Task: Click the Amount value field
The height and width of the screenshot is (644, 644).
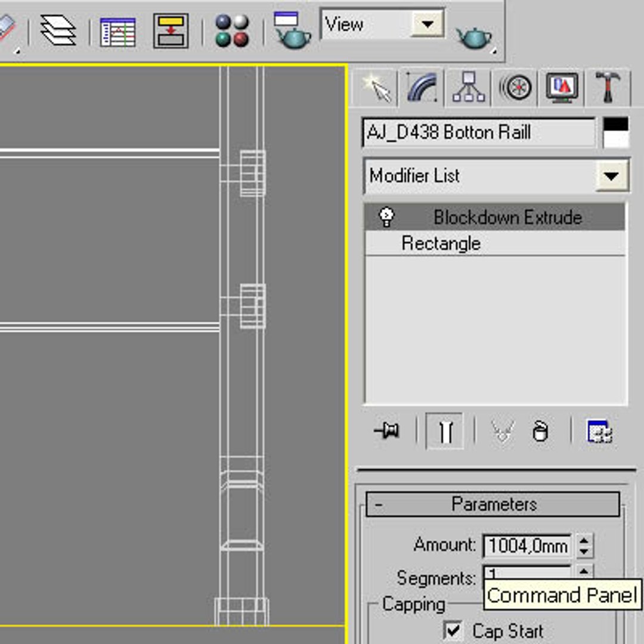Action: (x=527, y=546)
